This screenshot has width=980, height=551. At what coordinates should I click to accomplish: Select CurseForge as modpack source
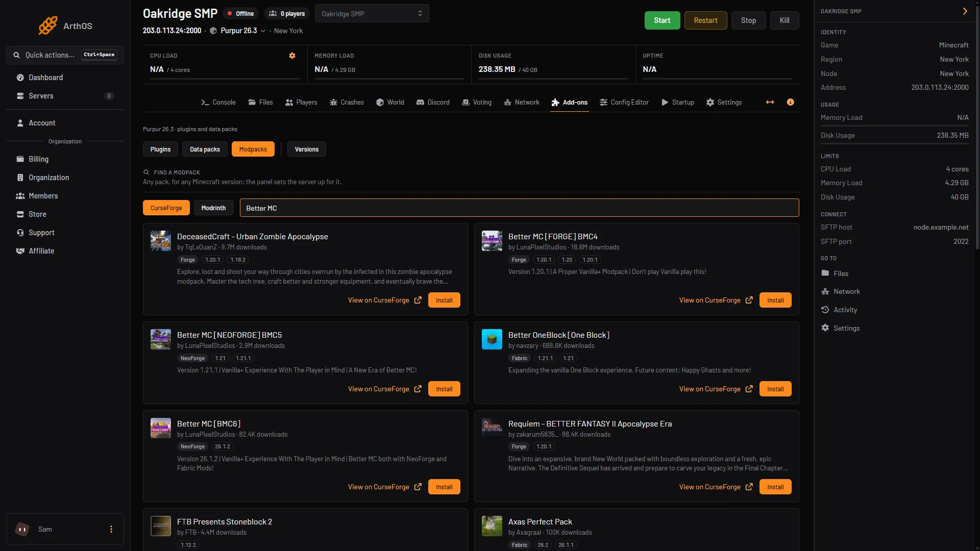click(x=166, y=208)
